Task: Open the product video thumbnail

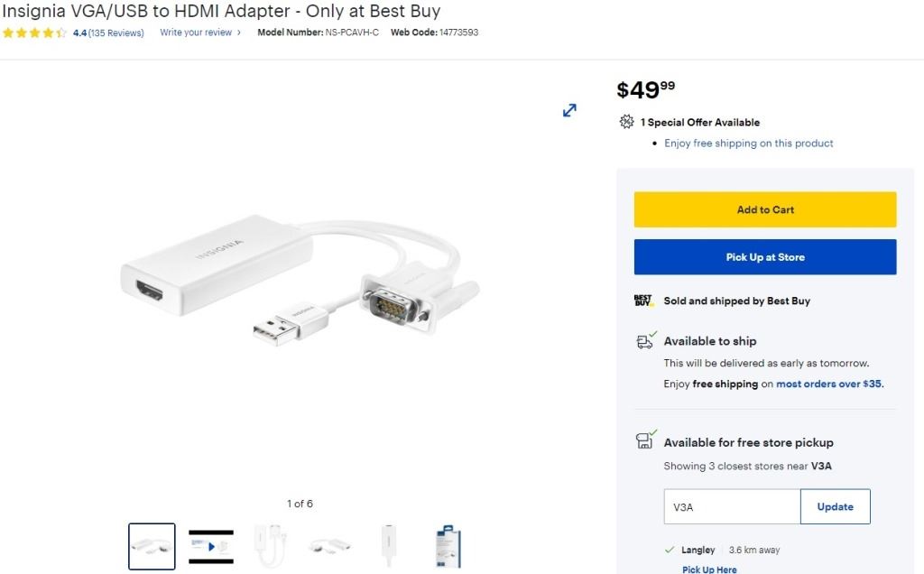Action: pyautogui.click(x=211, y=546)
